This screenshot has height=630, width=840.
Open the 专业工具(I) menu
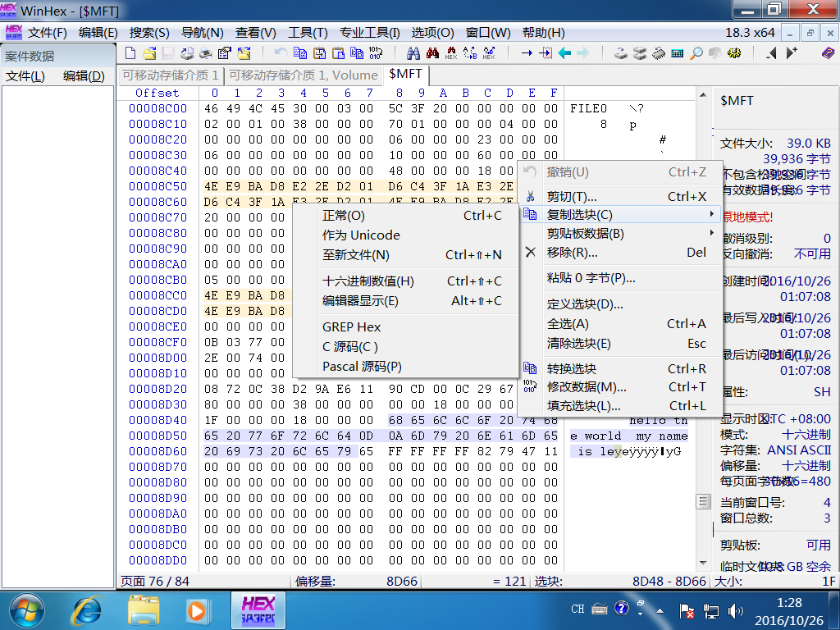[x=370, y=33]
